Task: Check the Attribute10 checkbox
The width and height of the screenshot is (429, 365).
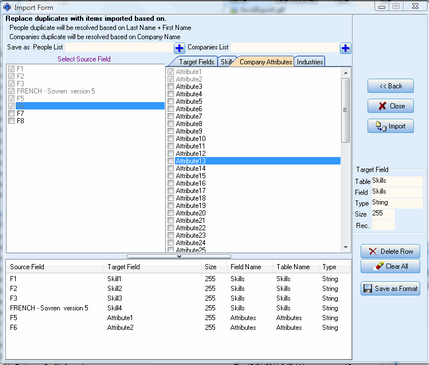Action: [171, 139]
